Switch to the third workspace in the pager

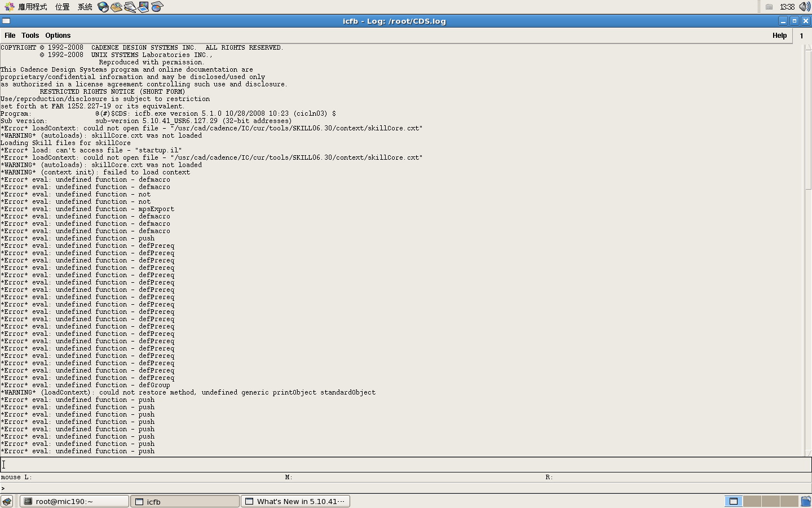(770, 501)
